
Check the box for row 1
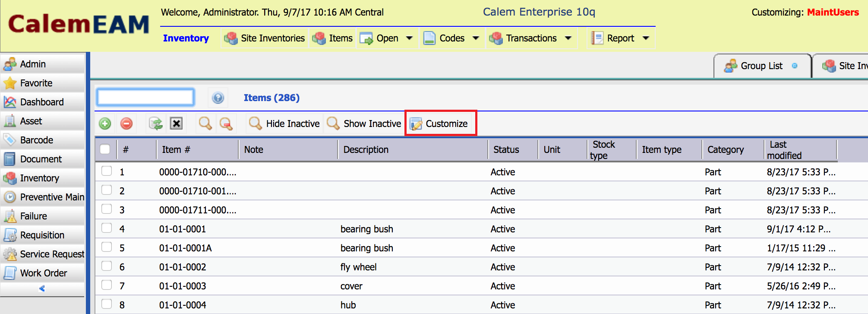107,171
